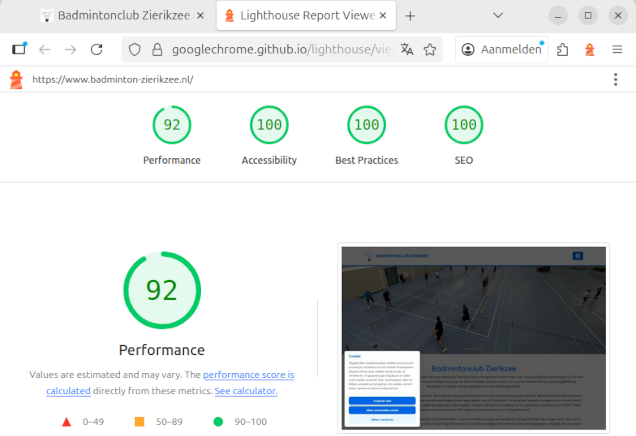The height and width of the screenshot is (436, 636).
Task: Click the page screenshot thumbnail
Action: 474,337
